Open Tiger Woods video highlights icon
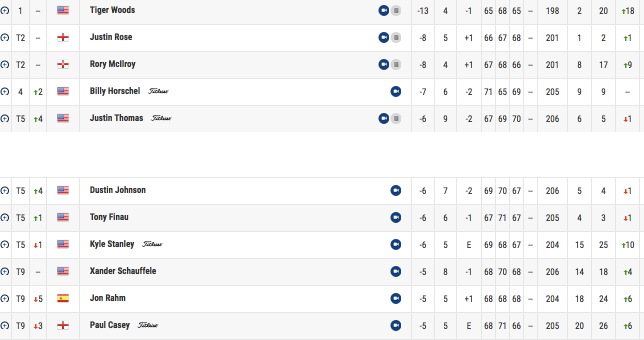The image size is (644, 340). click(383, 10)
